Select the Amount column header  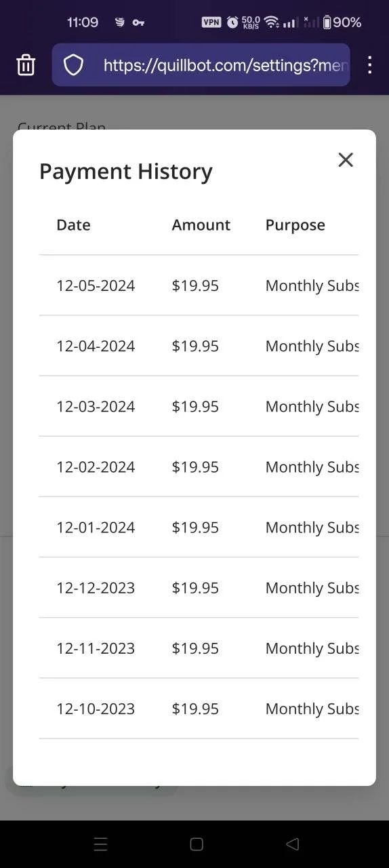click(201, 225)
